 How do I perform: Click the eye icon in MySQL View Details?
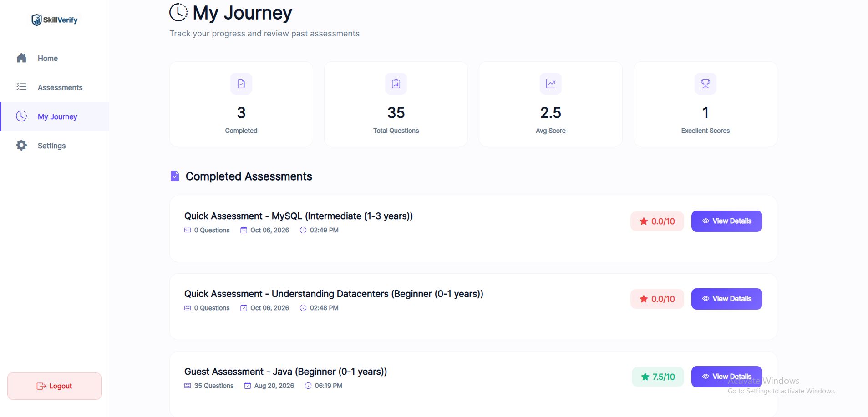706,221
